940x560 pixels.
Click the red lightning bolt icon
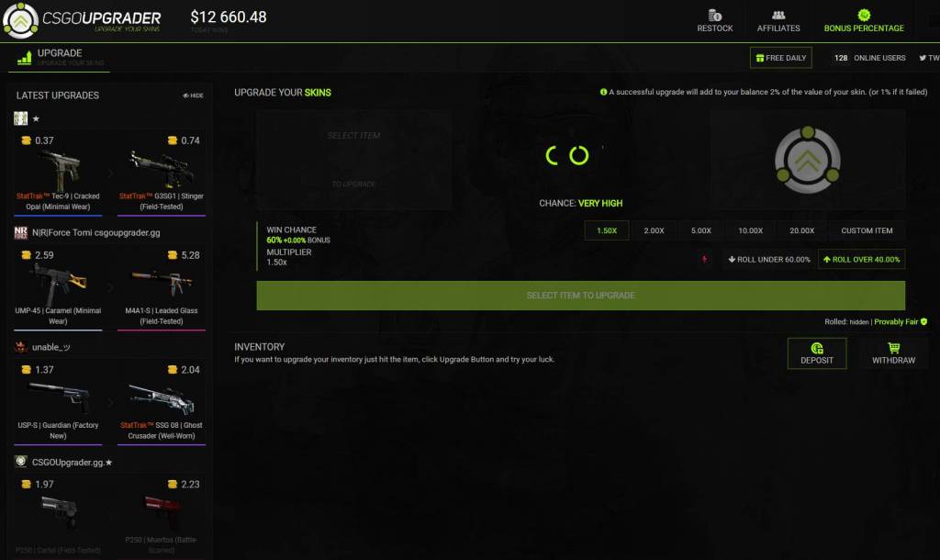[705, 260]
